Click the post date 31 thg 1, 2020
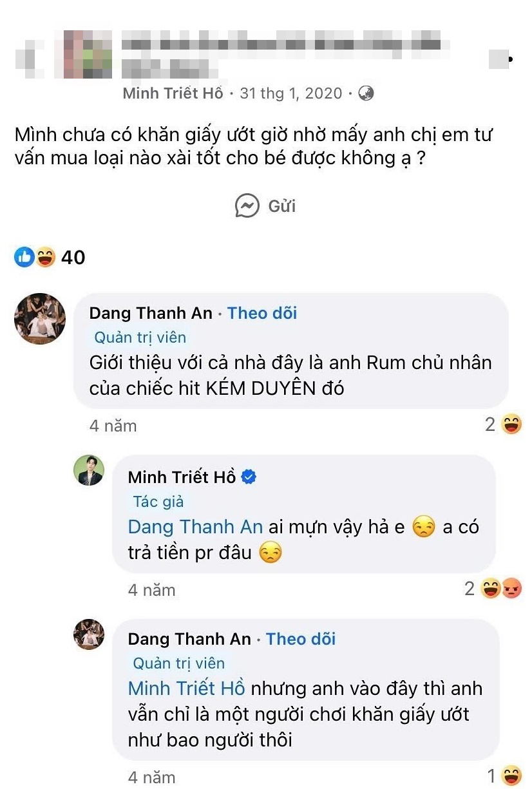532x789 pixels. tap(291, 93)
